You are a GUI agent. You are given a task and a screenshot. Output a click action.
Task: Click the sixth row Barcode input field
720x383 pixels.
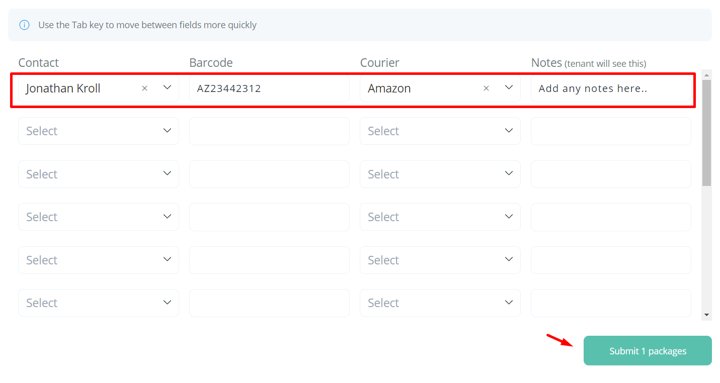[x=269, y=303]
